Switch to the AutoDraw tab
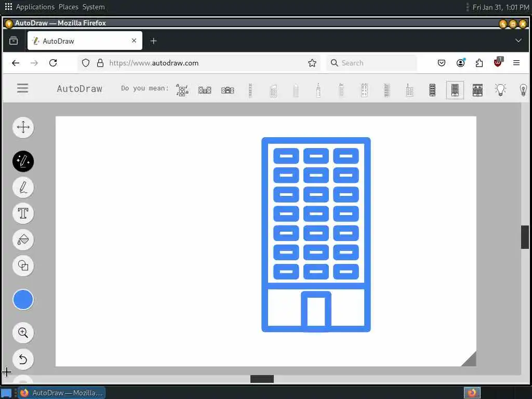 coord(85,41)
